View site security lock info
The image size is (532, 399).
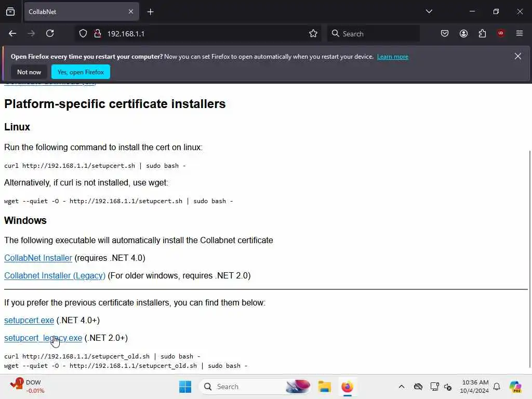pos(98,33)
